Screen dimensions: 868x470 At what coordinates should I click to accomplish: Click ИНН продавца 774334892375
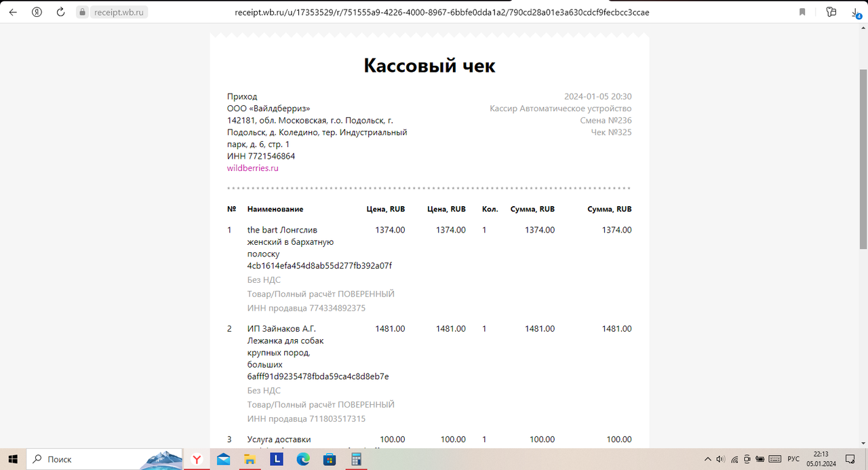(307, 308)
